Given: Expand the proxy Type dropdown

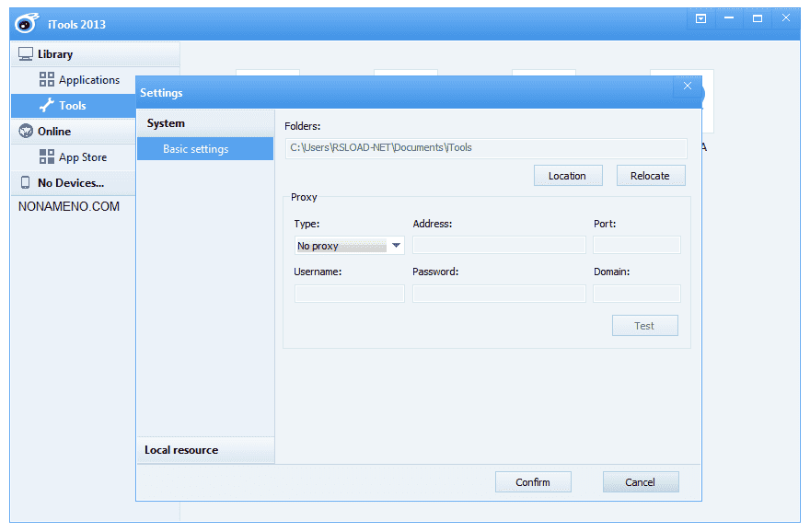Looking at the screenshot, I should tap(396, 246).
